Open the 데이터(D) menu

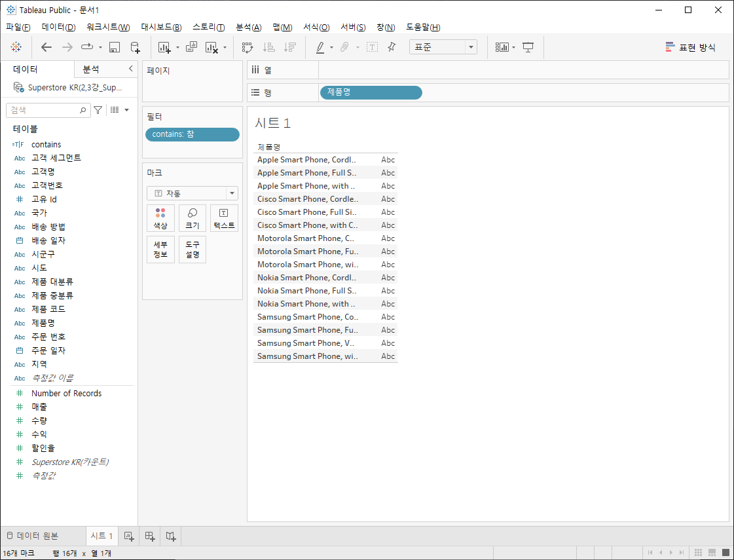tap(58, 27)
